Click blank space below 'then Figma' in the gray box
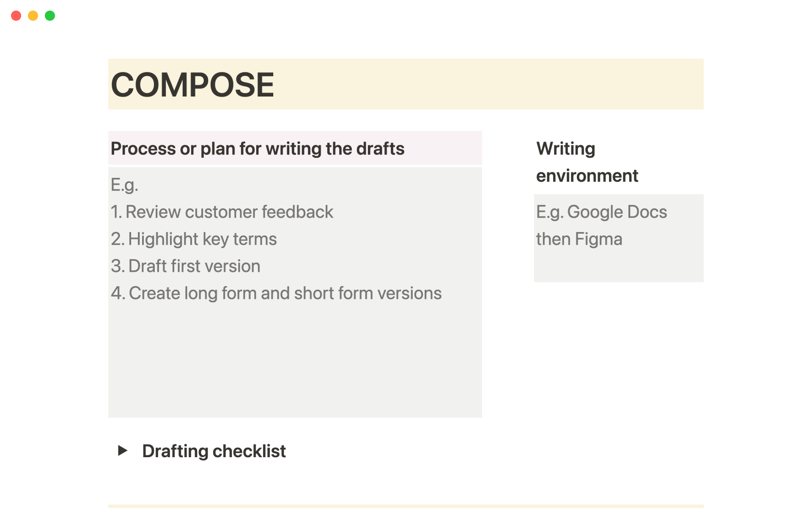 pyautogui.click(x=618, y=266)
